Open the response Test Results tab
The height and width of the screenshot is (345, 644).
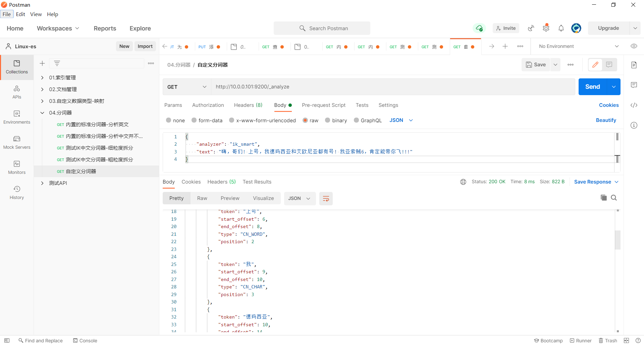click(x=257, y=182)
